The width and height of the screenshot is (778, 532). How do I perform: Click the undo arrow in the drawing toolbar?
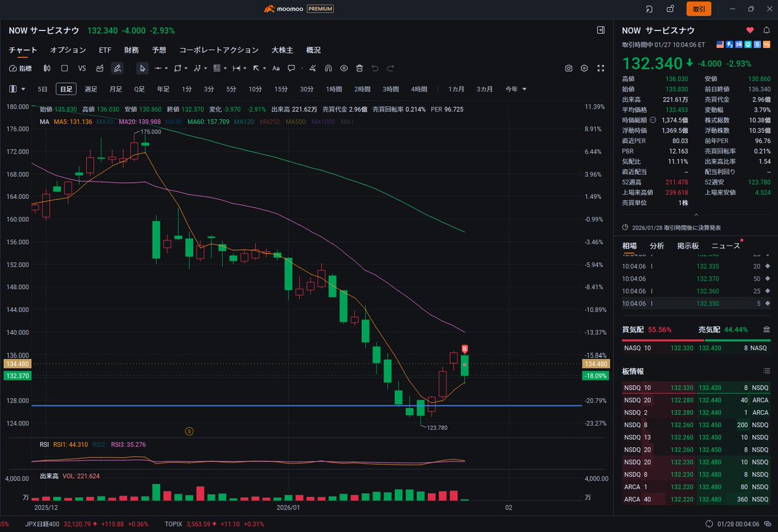point(375,68)
